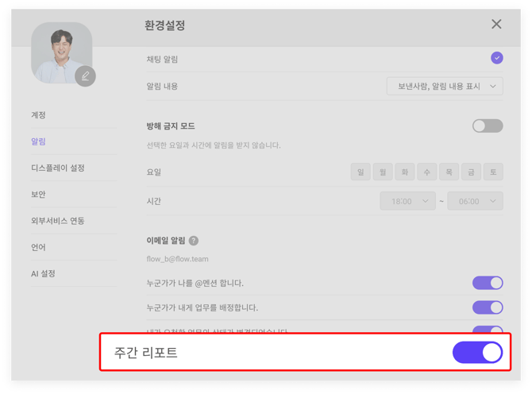The width and height of the screenshot is (532, 394).
Task: Open the 디스플레이 설정 menu item
Action: pos(58,168)
